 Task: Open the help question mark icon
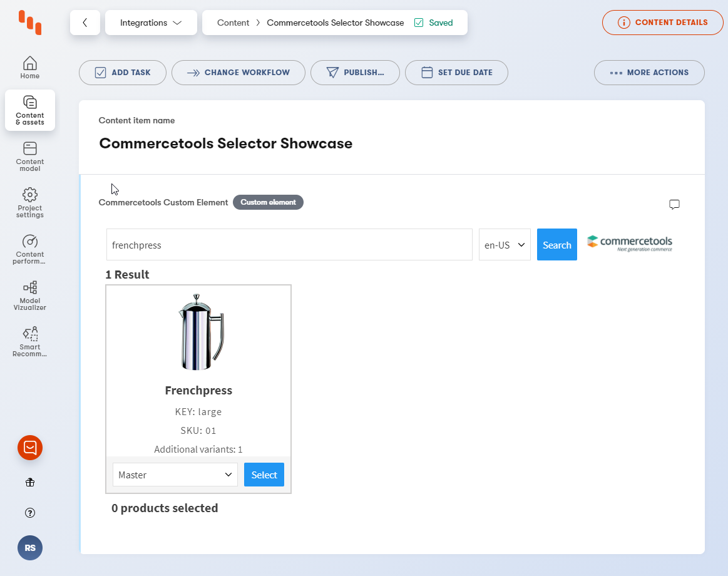(30, 513)
